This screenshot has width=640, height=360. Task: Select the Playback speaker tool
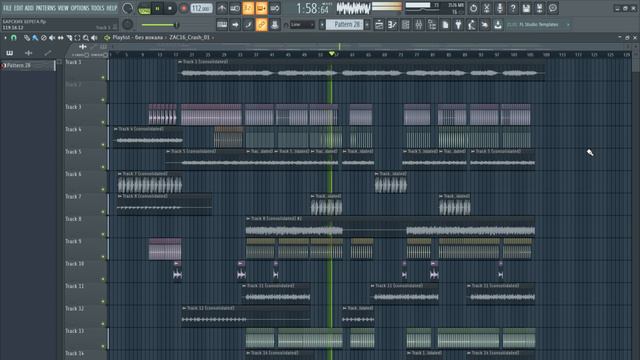click(94, 38)
